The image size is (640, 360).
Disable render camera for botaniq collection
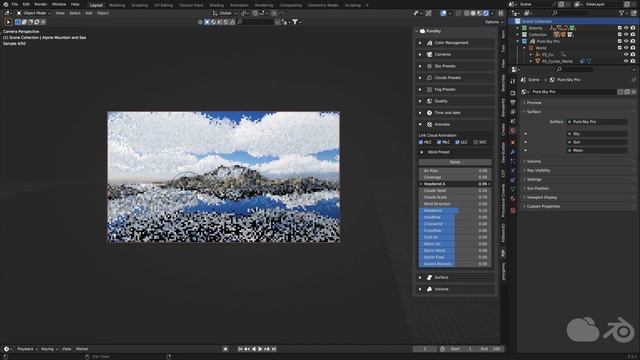633,28
